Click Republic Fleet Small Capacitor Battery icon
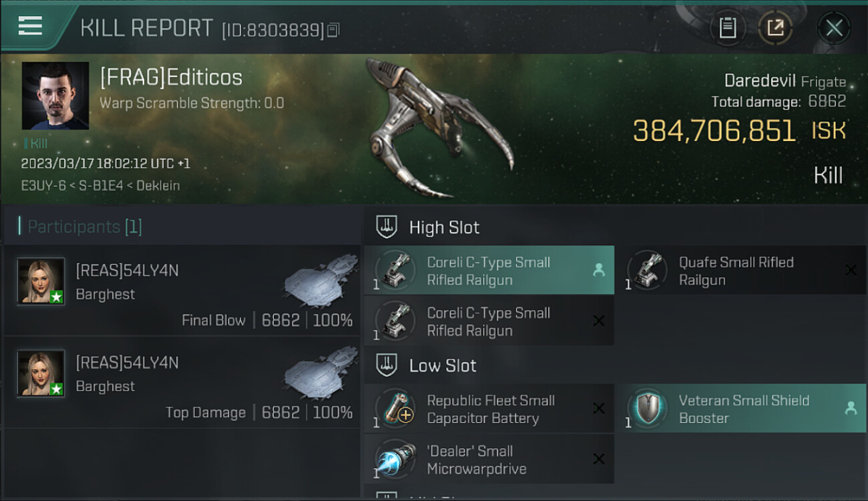Viewport: 868px width, 501px height. 395,408
